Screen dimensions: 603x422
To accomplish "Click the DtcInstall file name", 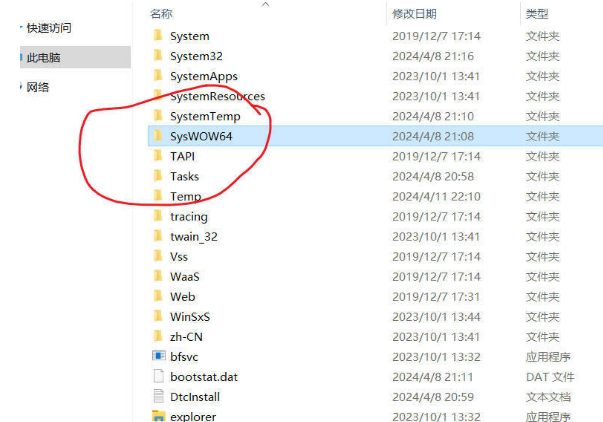I will [x=195, y=397].
